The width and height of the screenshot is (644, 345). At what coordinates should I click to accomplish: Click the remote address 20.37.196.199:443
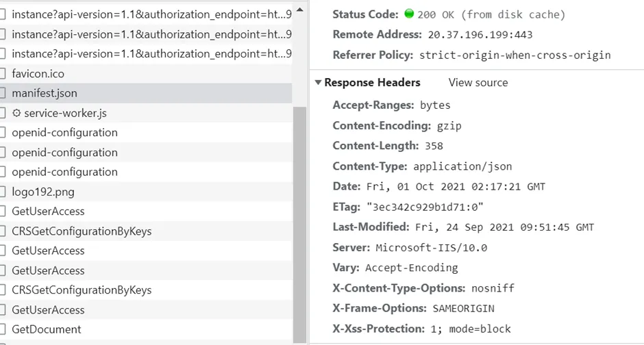(x=480, y=35)
